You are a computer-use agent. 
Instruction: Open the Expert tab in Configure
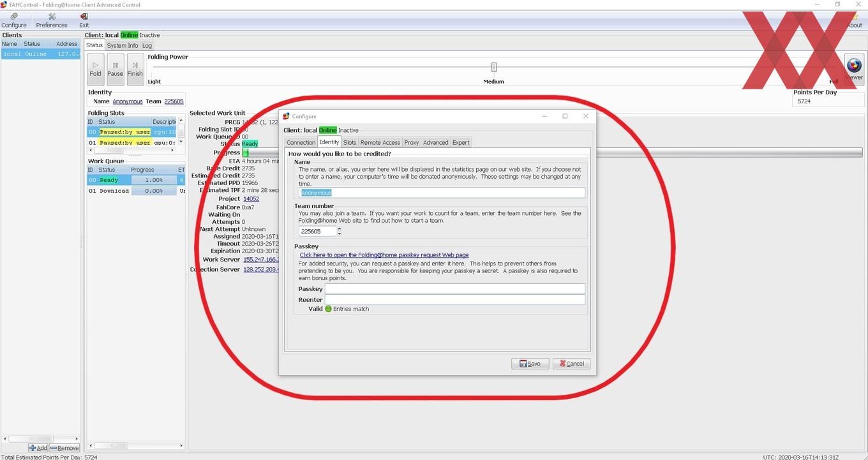click(x=461, y=142)
